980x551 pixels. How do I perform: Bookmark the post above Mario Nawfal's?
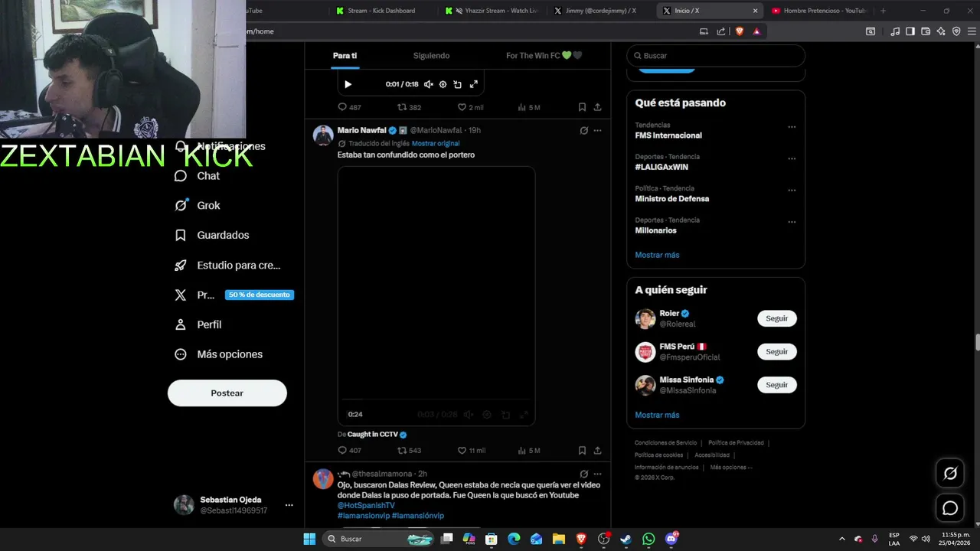pos(582,107)
